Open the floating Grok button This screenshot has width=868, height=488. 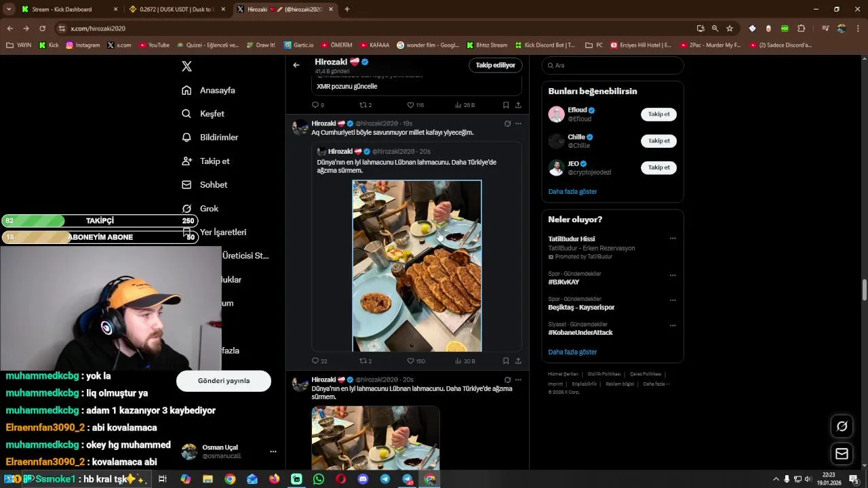tap(842, 426)
